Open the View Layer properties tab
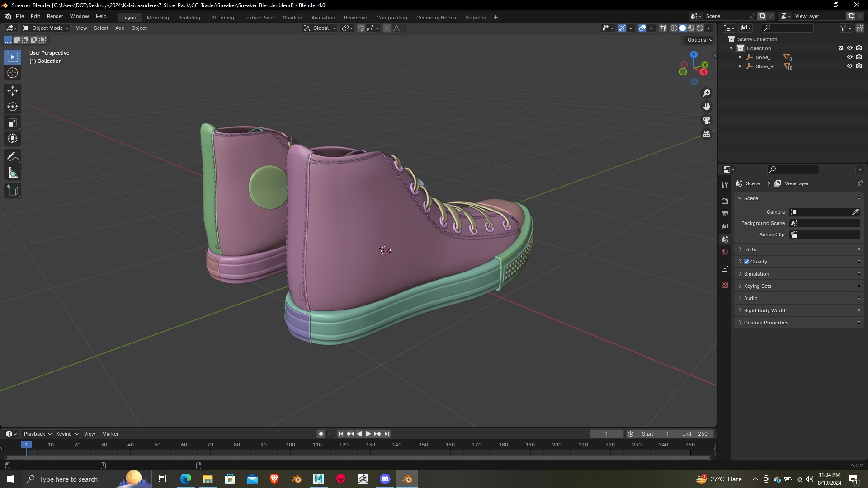Image resolution: width=868 pixels, height=488 pixels. (x=725, y=226)
